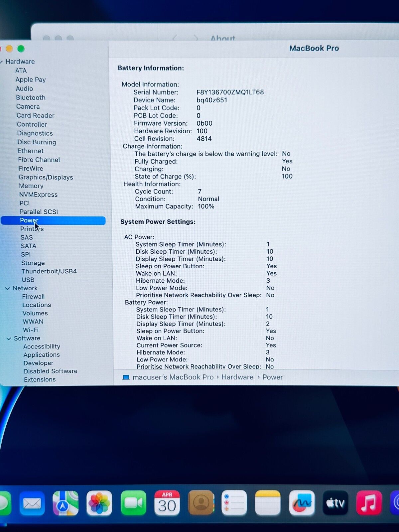Show Fibre Channel information
The image size is (399, 532).
pos(39,160)
